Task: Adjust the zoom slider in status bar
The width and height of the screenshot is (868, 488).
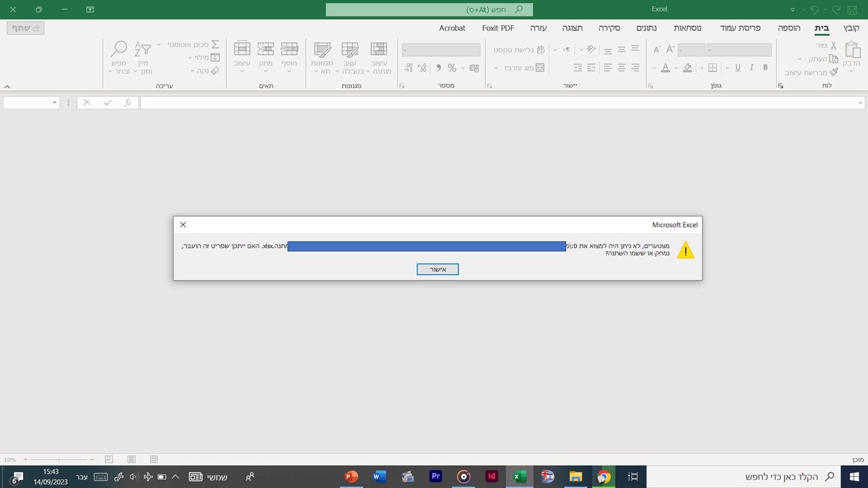Action: [58, 460]
